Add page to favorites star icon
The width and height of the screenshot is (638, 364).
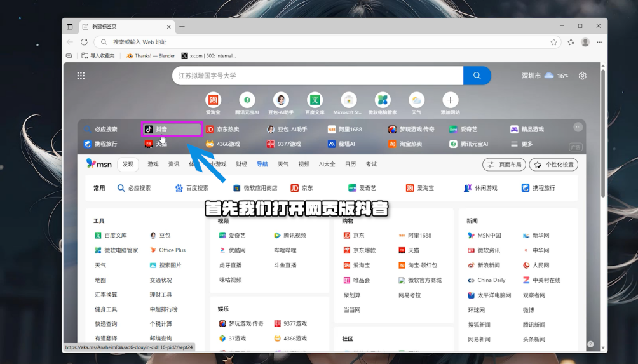click(553, 42)
